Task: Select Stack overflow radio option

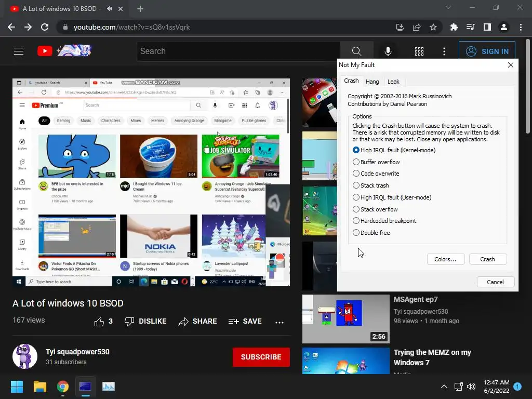Action: click(x=375, y=209)
